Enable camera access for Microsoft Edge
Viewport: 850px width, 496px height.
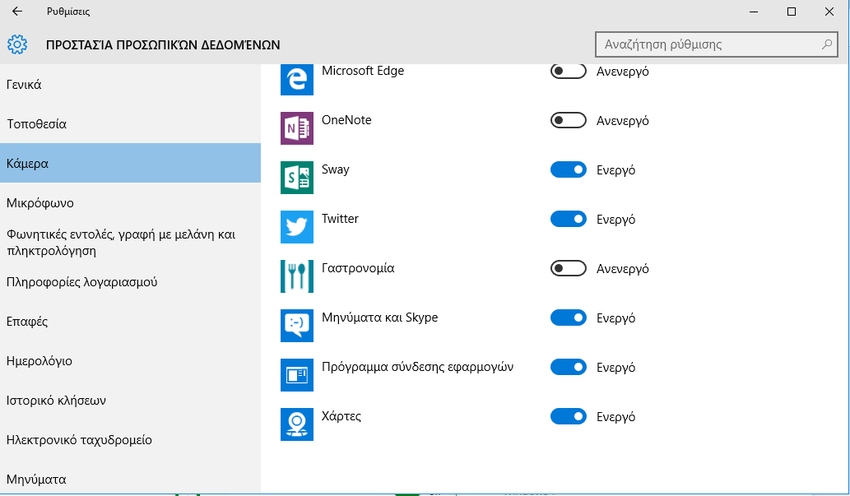tap(568, 72)
